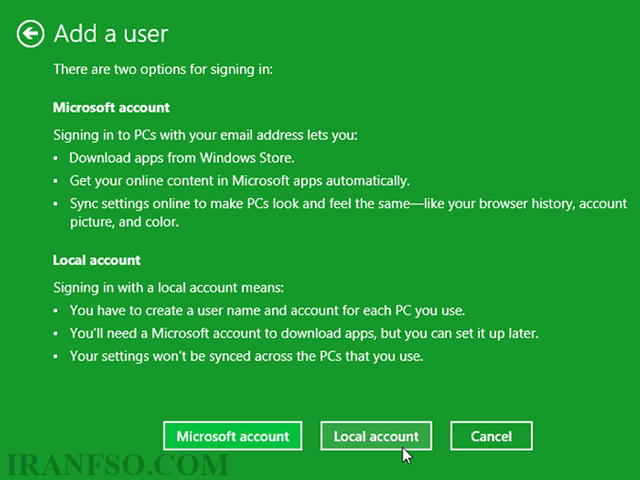This screenshot has width=640, height=480.
Task: Click 'You have to create a user name' bullet
Action: (267, 311)
